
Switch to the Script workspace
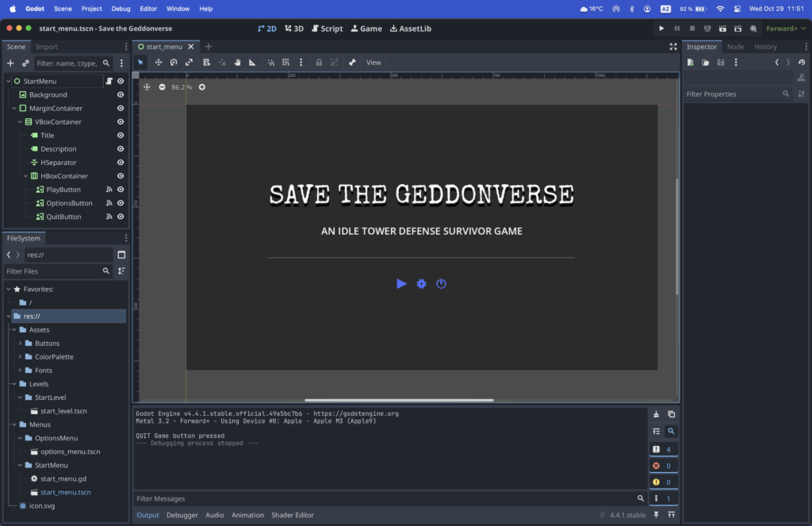pos(327,29)
